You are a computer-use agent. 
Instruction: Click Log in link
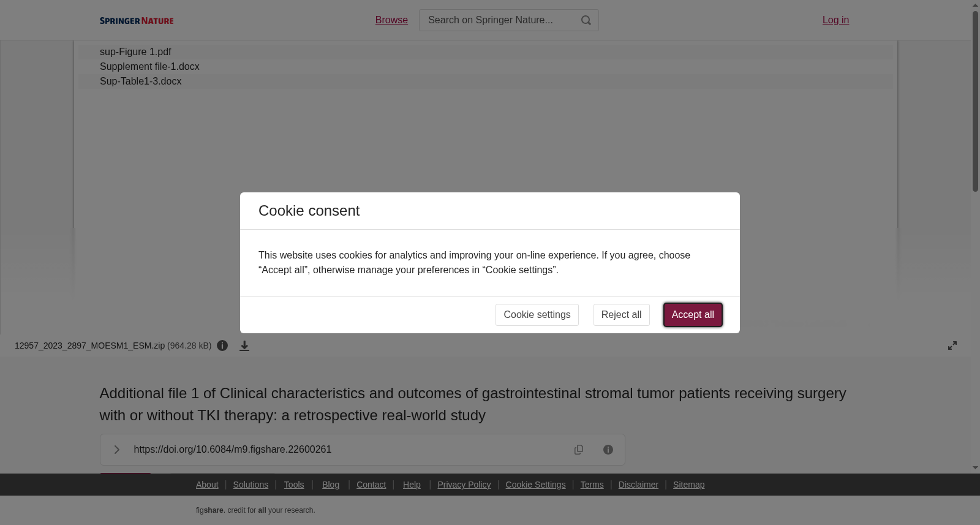tap(835, 20)
